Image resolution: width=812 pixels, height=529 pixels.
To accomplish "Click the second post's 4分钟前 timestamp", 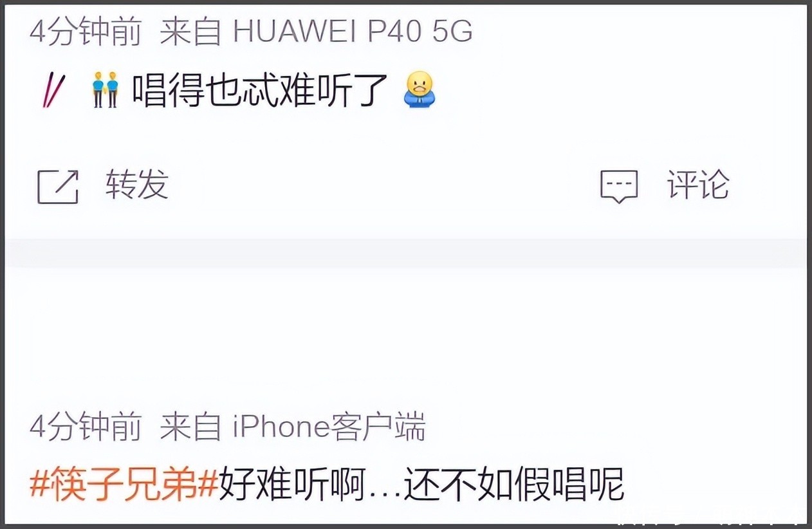I will tap(86, 428).
